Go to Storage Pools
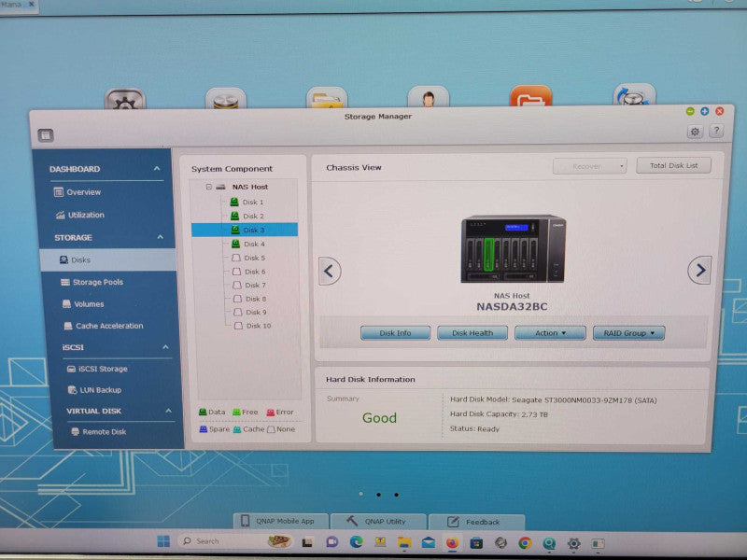 [92, 282]
